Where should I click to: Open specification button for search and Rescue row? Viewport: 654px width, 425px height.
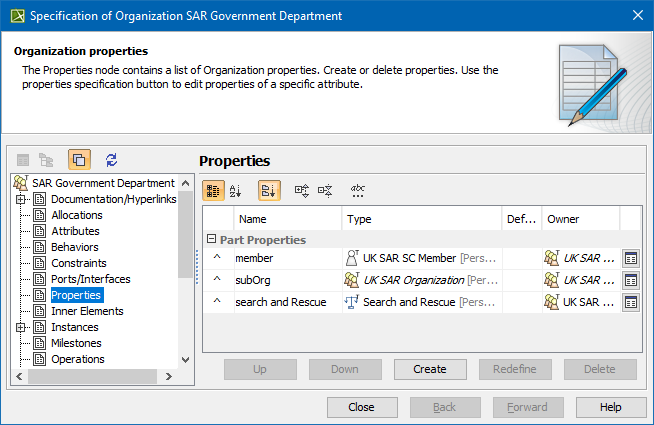click(630, 302)
